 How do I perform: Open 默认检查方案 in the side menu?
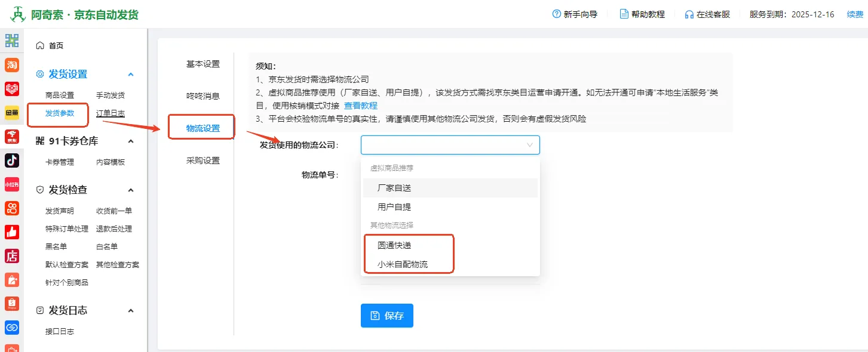pyautogui.click(x=67, y=265)
